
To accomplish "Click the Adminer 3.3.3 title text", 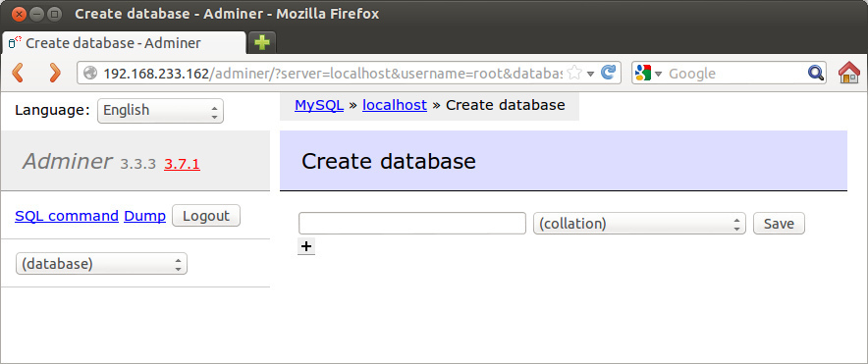I will (x=89, y=162).
